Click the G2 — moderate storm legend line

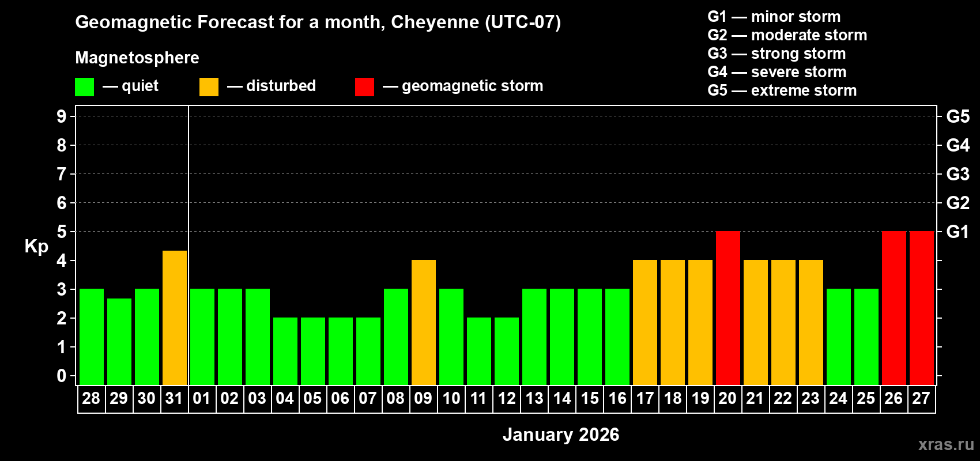coord(787,35)
